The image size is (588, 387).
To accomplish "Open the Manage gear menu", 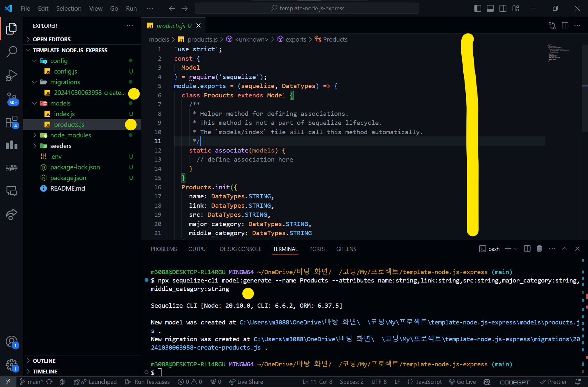I will (12, 365).
